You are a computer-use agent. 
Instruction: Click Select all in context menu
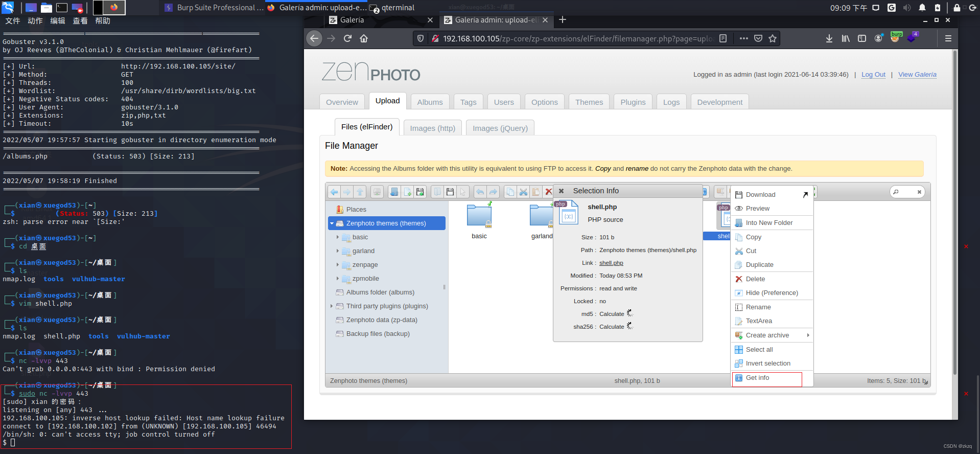(772, 350)
